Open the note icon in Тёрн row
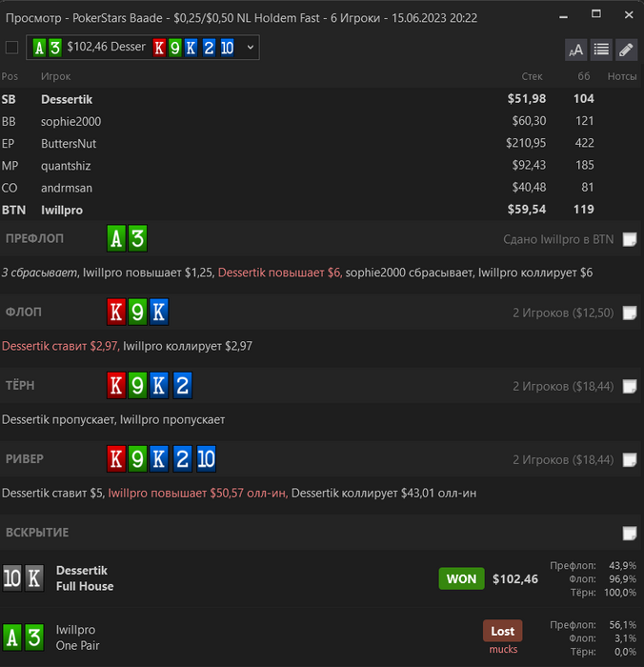The width and height of the screenshot is (644, 667). [x=630, y=386]
